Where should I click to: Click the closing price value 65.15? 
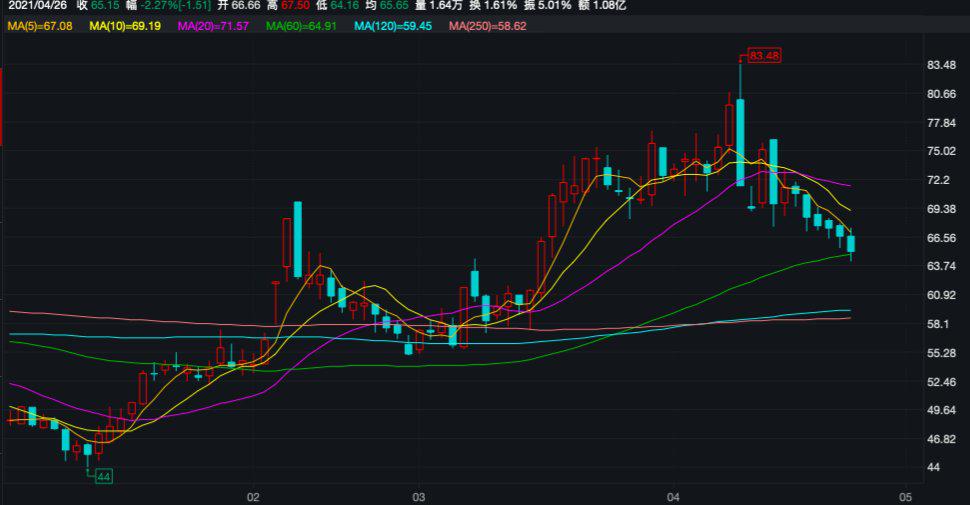[x=104, y=6]
